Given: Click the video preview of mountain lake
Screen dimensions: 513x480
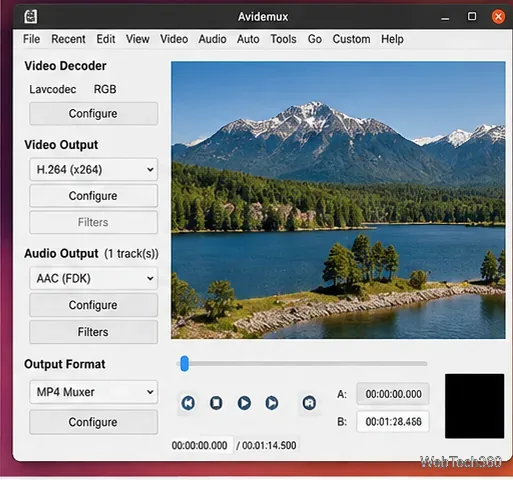Looking at the screenshot, I should point(338,200).
